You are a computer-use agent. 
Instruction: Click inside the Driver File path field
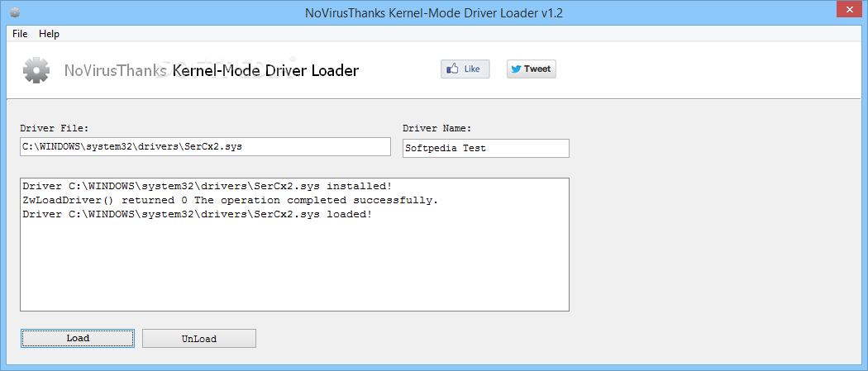tap(205, 147)
